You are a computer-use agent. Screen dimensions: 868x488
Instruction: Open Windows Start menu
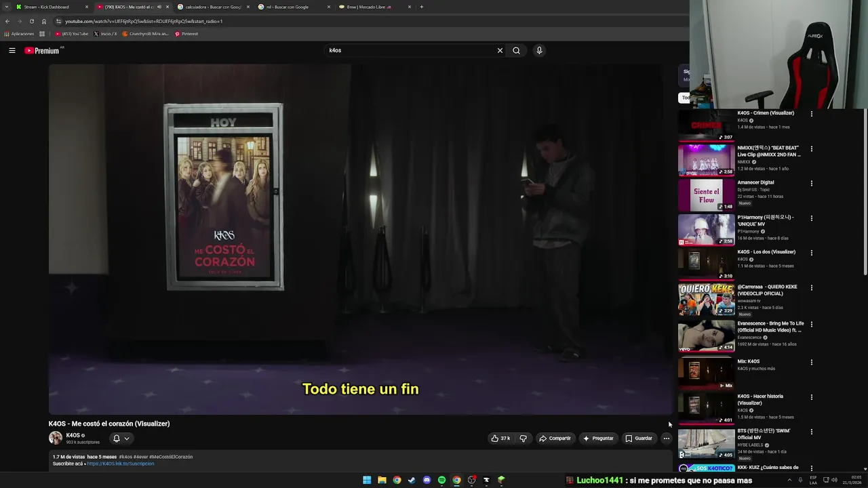367,480
